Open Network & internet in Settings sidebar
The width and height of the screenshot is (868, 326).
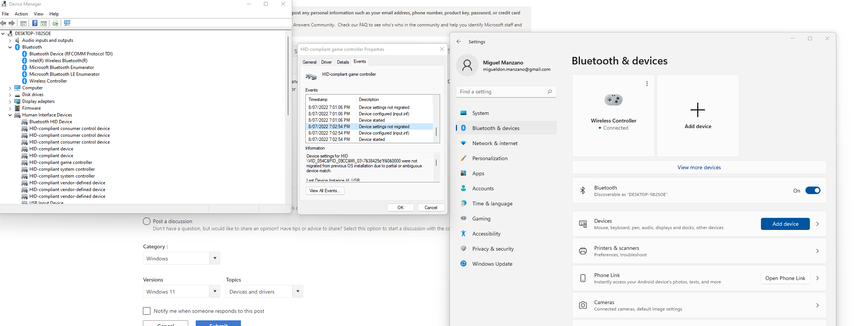point(506,143)
